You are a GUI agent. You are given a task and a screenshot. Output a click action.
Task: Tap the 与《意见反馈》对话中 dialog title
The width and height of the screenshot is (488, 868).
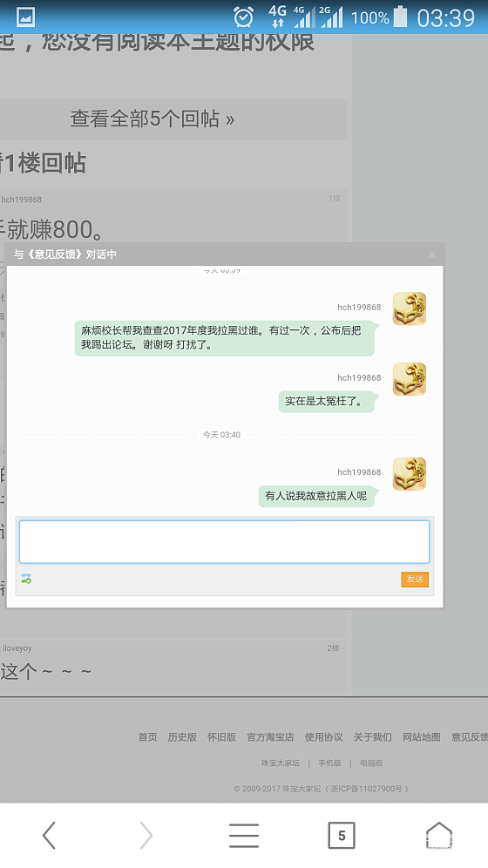click(64, 254)
